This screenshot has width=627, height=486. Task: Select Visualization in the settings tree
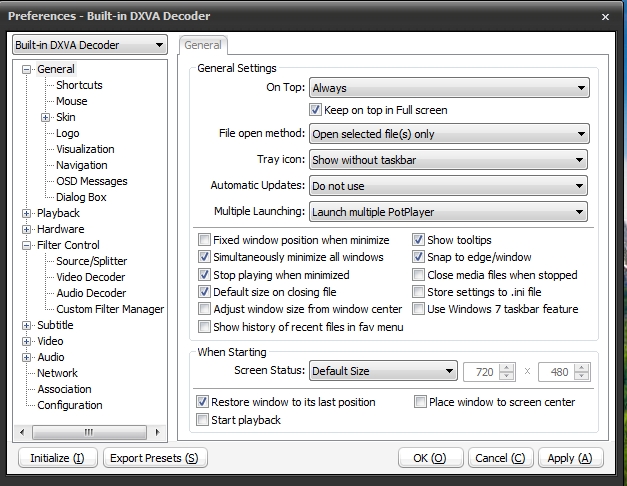[x=85, y=149]
